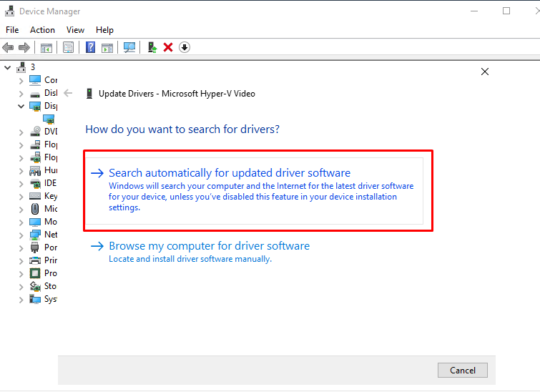Select the Print queues tree icon
The width and height of the screenshot is (540, 392).
click(x=35, y=260)
